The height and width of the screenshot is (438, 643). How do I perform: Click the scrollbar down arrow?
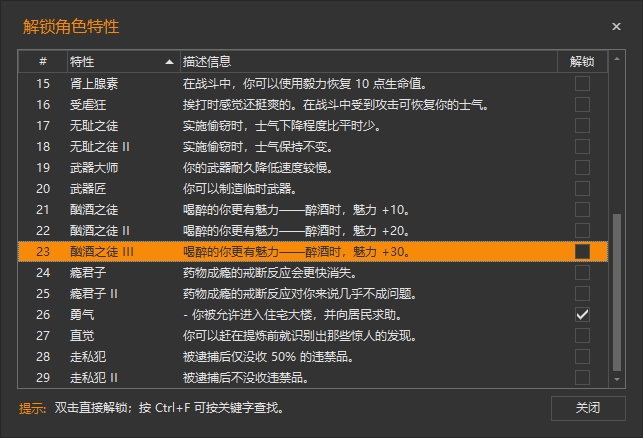(617, 380)
